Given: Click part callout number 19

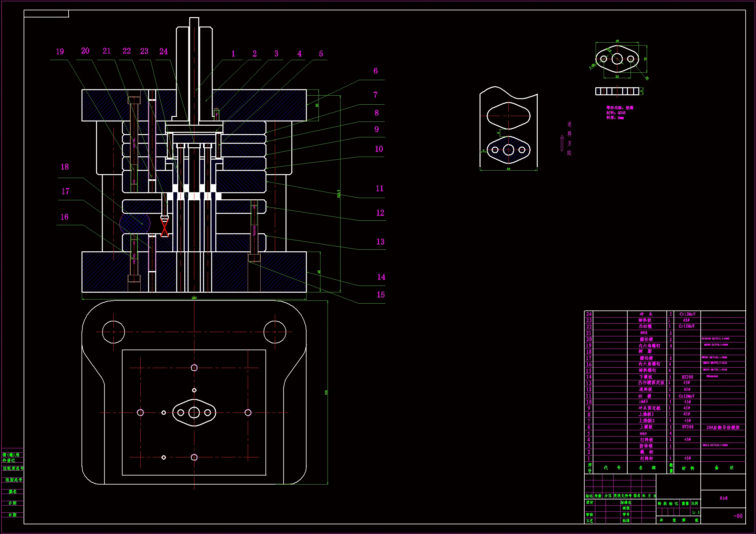Looking at the screenshot, I should point(60,52).
